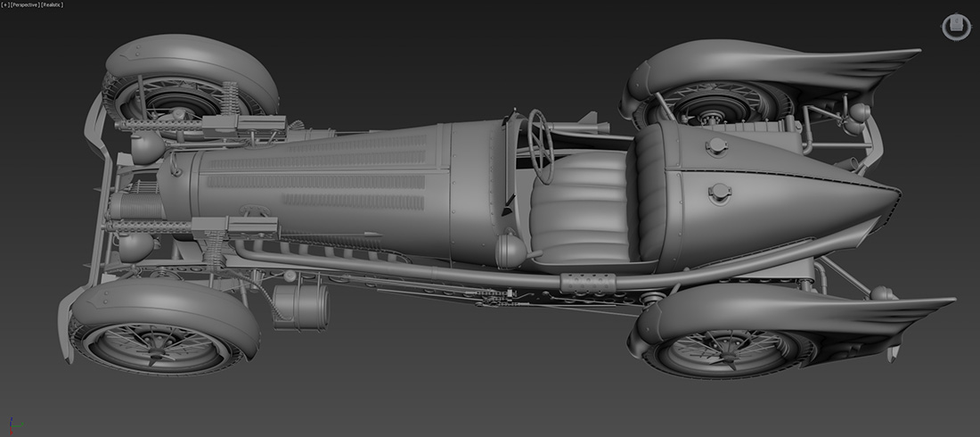This screenshot has height=437, width=980.
Task: Open the Realistic shading label menu
Action: 52,4
